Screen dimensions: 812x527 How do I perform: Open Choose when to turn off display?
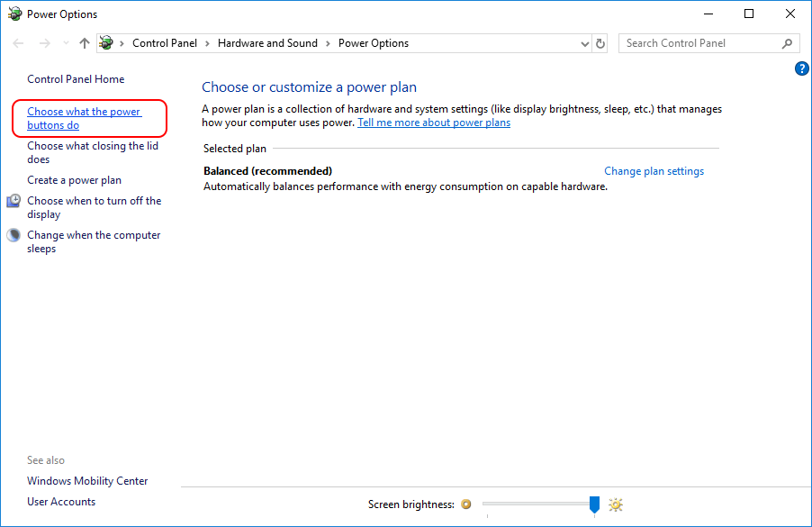[95, 207]
